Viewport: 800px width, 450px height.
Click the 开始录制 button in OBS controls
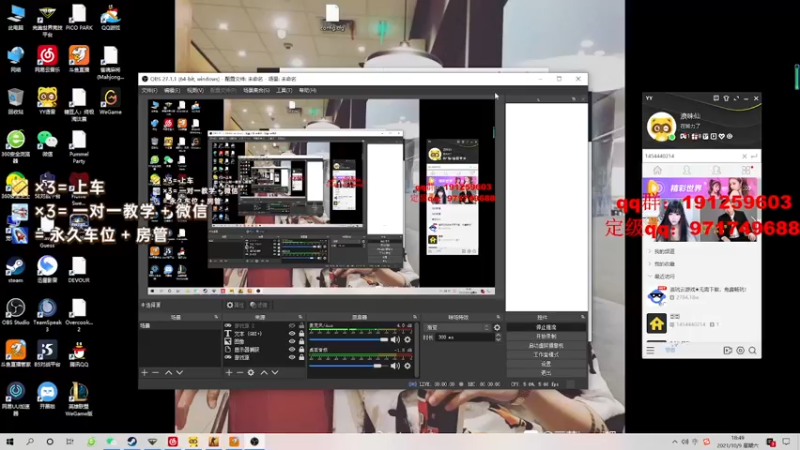[546, 337]
